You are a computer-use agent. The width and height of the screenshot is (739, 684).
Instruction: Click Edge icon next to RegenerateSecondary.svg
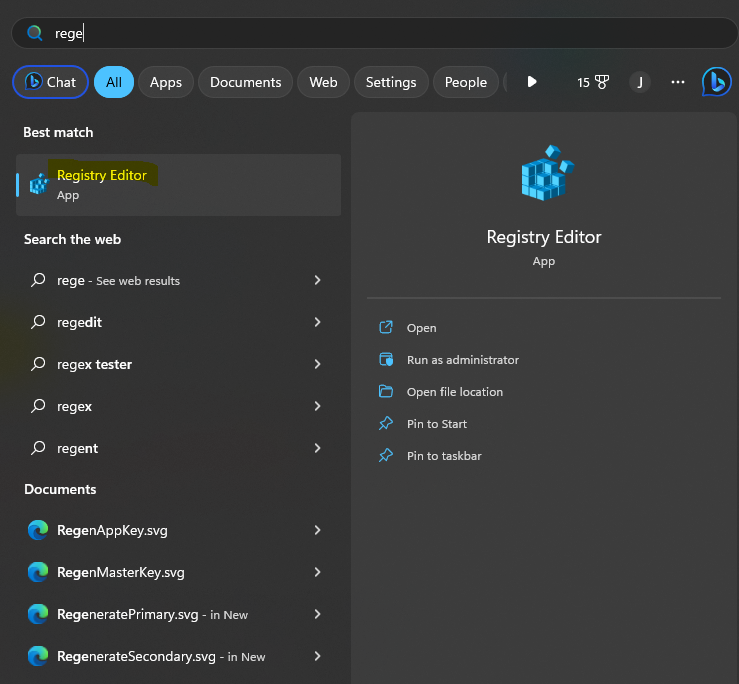[x=38, y=656]
